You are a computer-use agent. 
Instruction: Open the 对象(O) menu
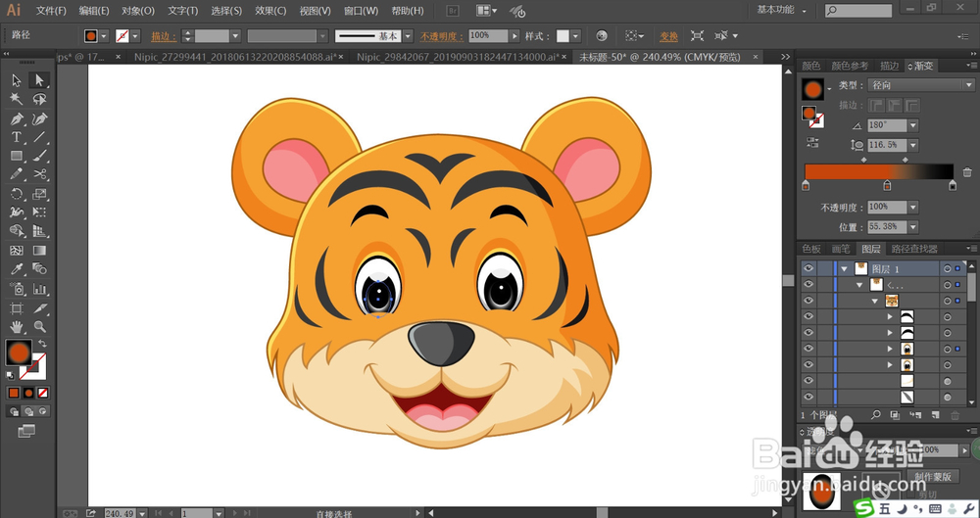[x=138, y=11]
